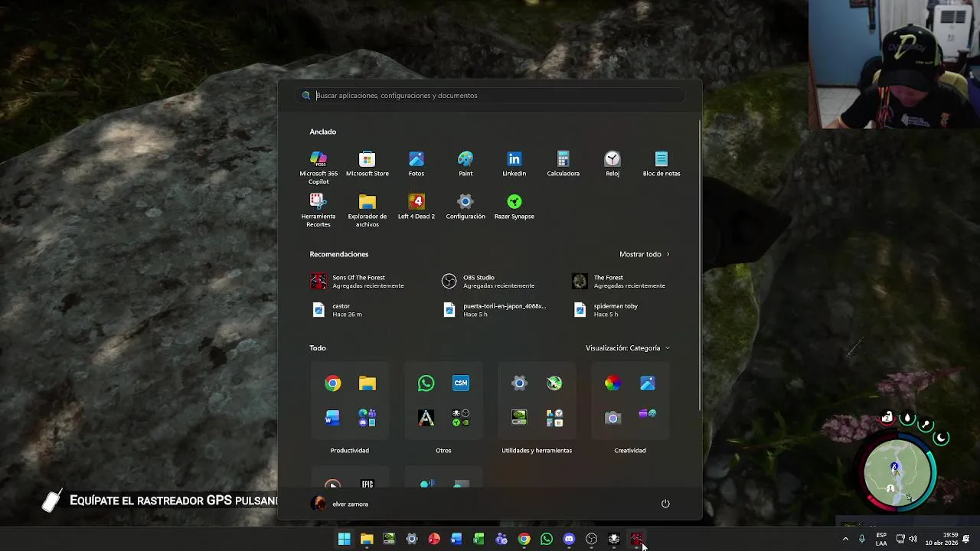Click Mostrar todo recommendations link
The width and height of the screenshot is (980, 551).
(x=644, y=254)
